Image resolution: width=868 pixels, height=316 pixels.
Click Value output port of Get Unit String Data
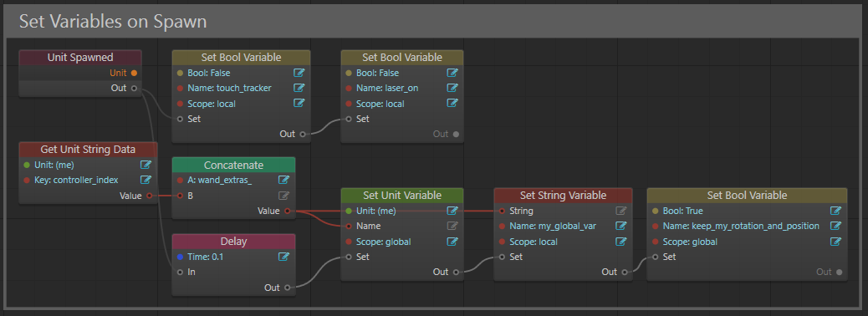[150, 196]
